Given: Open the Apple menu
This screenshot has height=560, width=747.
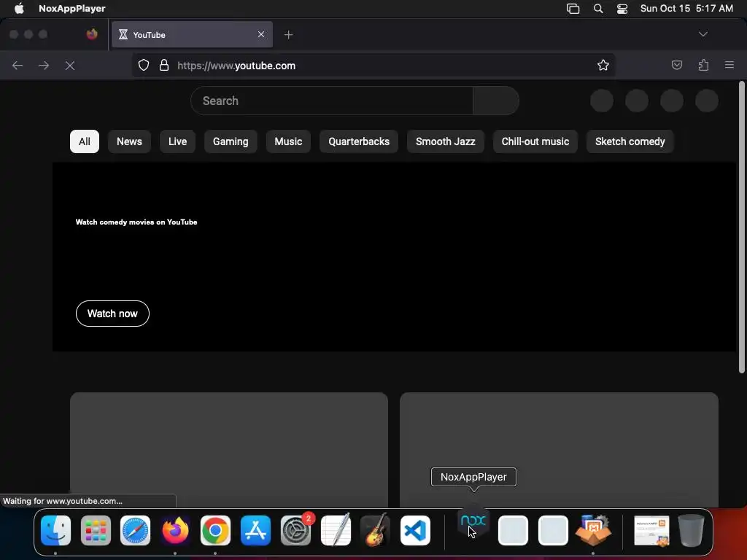Looking at the screenshot, I should pos(19,8).
